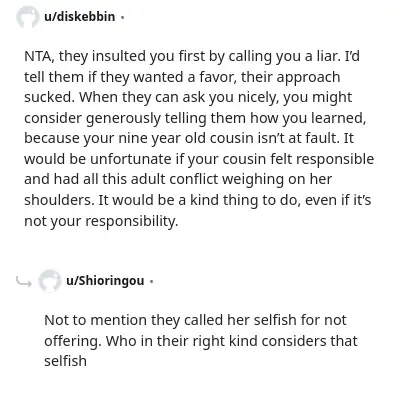Open u/Shioringou's avatar icon
The image size is (400, 397).
[x=50, y=281]
